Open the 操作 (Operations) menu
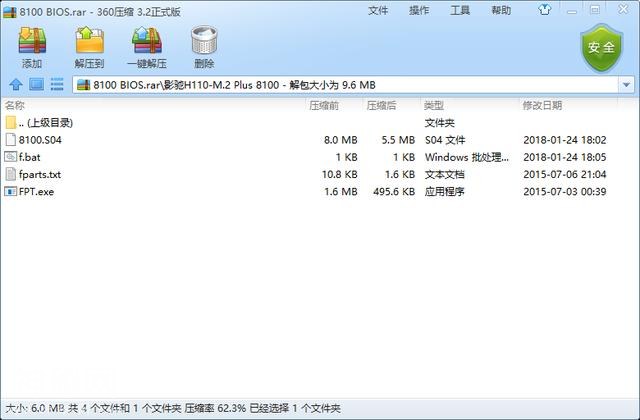This screenshot has height=420, width=640. [420, 10]
